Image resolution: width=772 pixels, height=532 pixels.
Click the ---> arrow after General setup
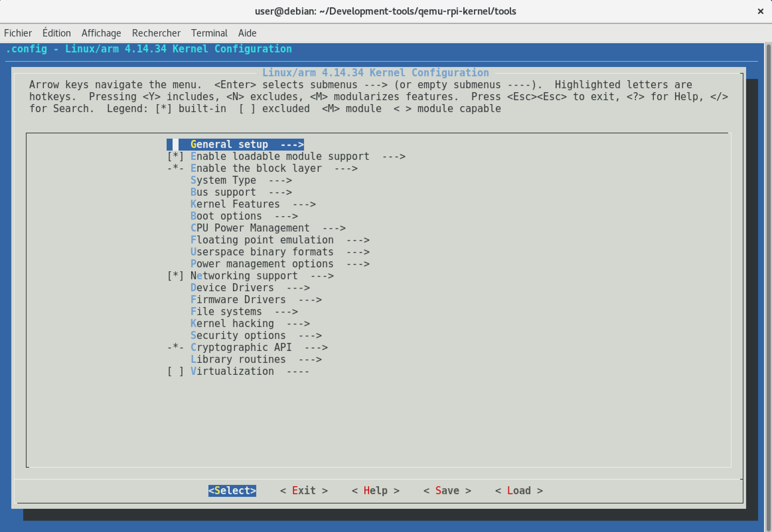coord(292,144)
